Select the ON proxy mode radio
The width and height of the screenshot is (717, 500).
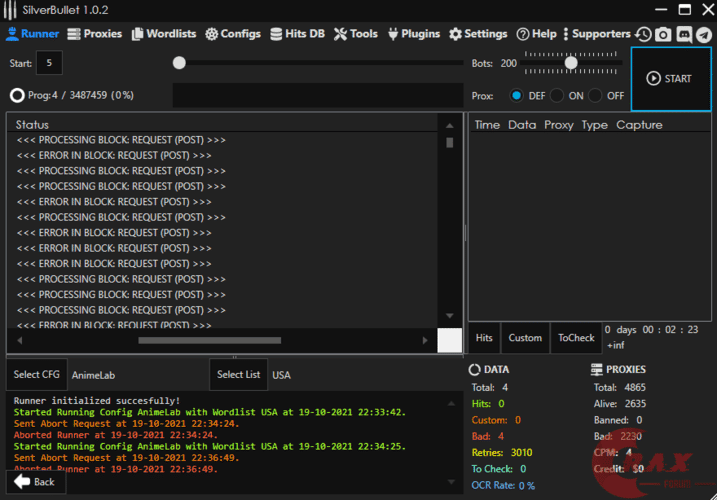tap(557, 96)
